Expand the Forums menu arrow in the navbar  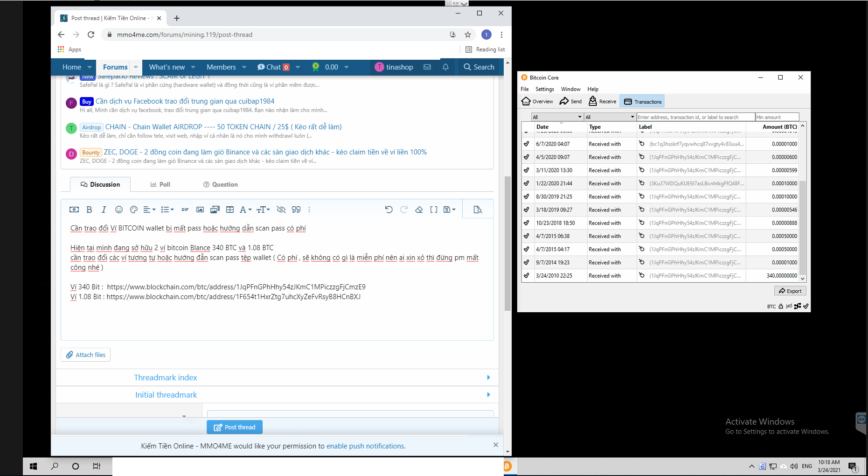point(136,67)
